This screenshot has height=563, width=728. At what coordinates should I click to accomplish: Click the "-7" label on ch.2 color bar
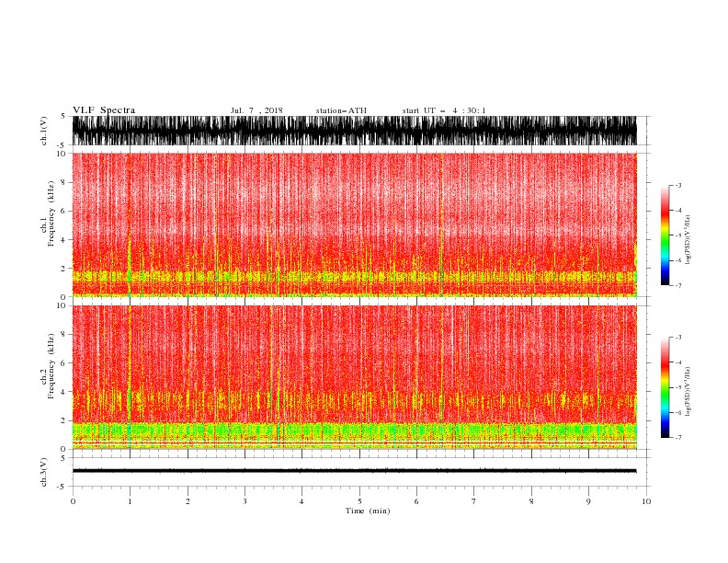pos(677,437)
